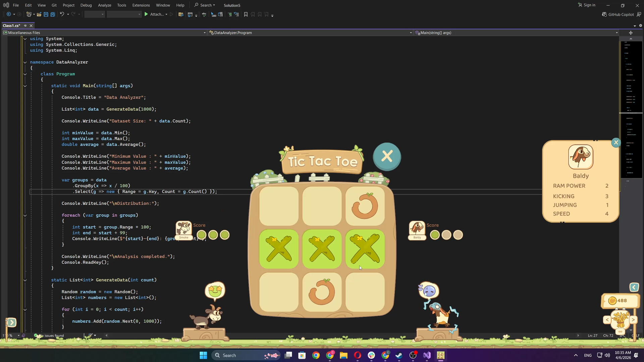
Task: Pin the Class1.cs tab
Action: pyautogui.click(x=25, y=25)
